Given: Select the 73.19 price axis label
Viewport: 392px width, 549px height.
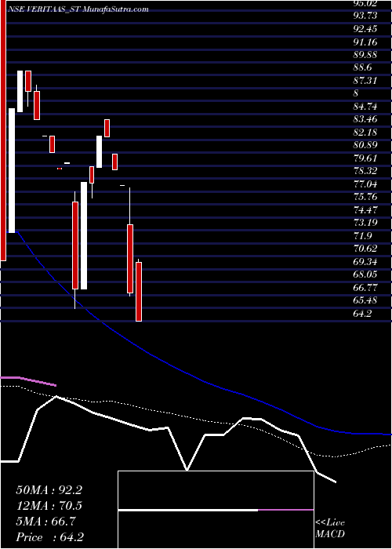Looking at the screenshot, I should 365,223.
